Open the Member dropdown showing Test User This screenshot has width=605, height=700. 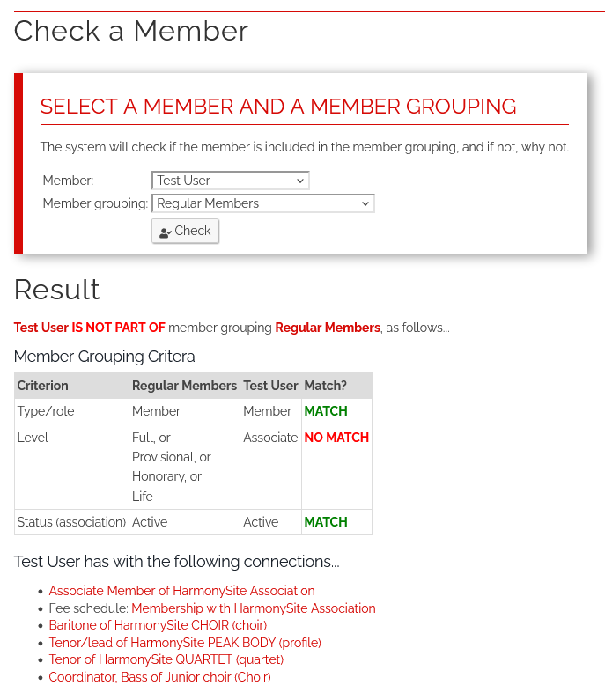click(230, 181)
